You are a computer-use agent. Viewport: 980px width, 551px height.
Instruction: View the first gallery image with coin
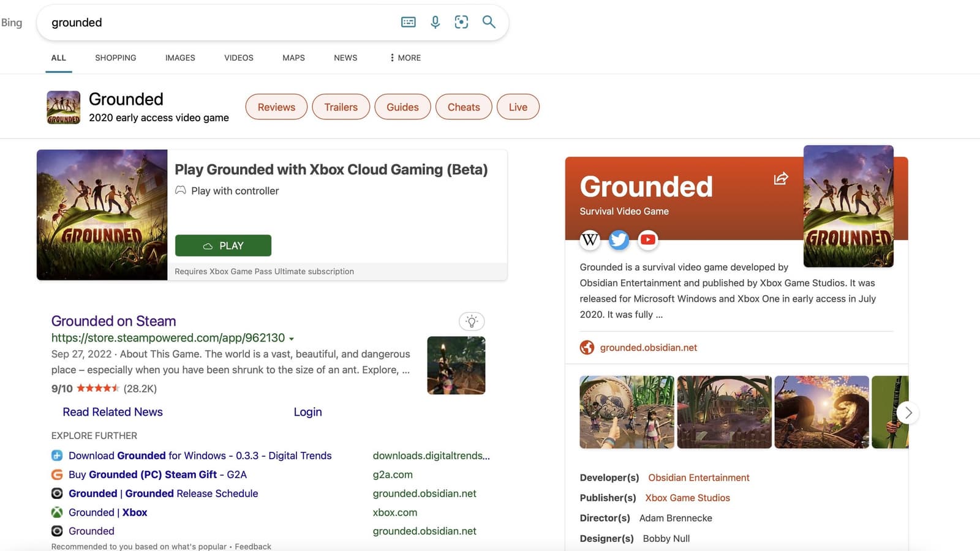(x=627, y=412)
